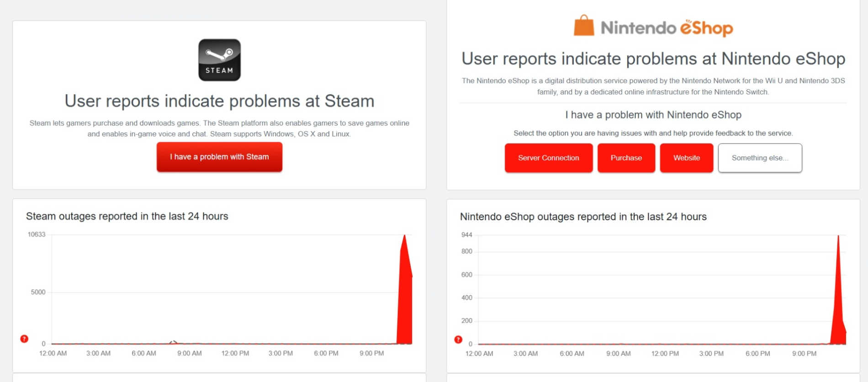The width and height of the screenshot is (868, 382).
Task: Click the 'Something else...' option
Action: [x=760, y=158]
